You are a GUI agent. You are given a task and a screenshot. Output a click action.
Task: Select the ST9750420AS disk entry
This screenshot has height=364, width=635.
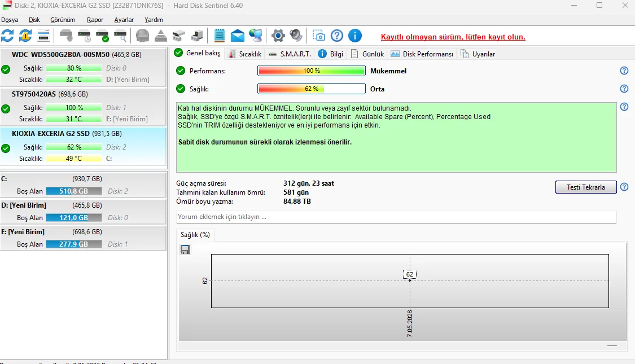click(83, 107)
